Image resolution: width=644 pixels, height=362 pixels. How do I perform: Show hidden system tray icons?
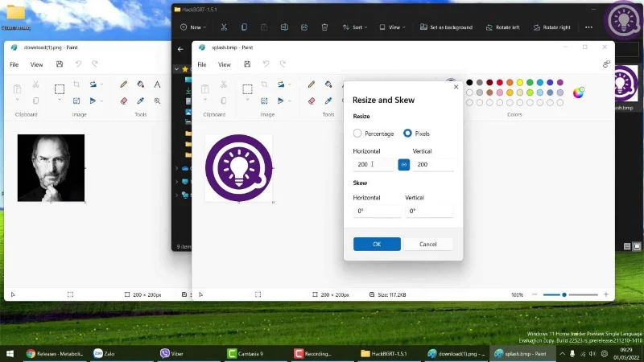(x=562, y=353)
